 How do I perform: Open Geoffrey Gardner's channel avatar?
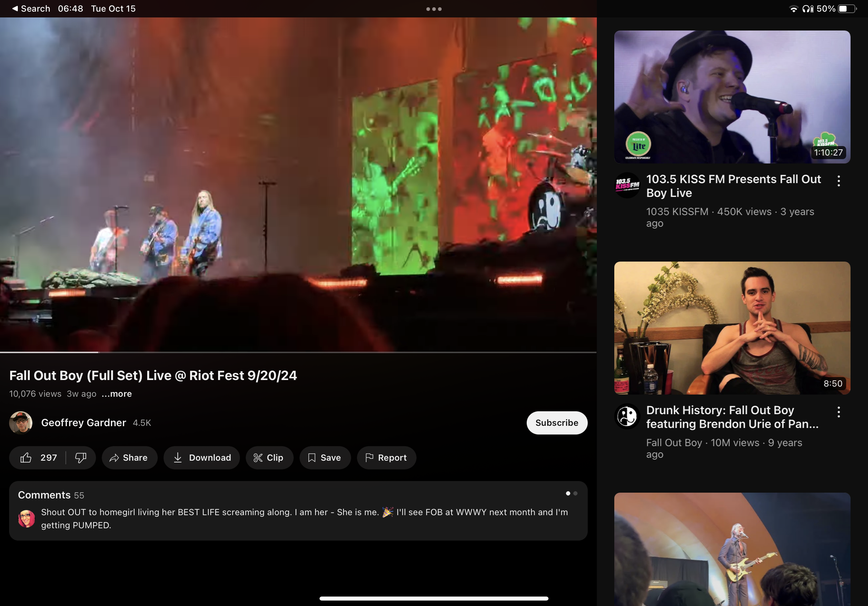[x=21, y=423]
